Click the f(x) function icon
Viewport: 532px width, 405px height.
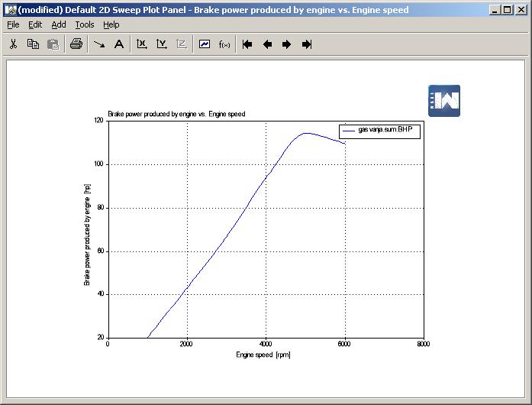pos(224,44)
